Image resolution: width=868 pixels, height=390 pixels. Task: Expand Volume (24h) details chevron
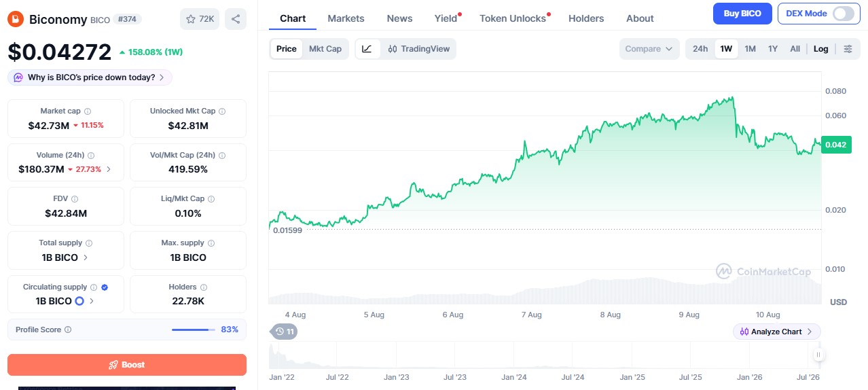pos(109,169)
